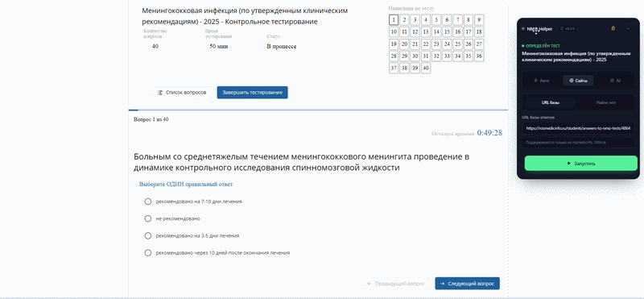Jump to question 18 in the navigation grid
Viewport: 644px width, 299px height.
tap(479, 31)
